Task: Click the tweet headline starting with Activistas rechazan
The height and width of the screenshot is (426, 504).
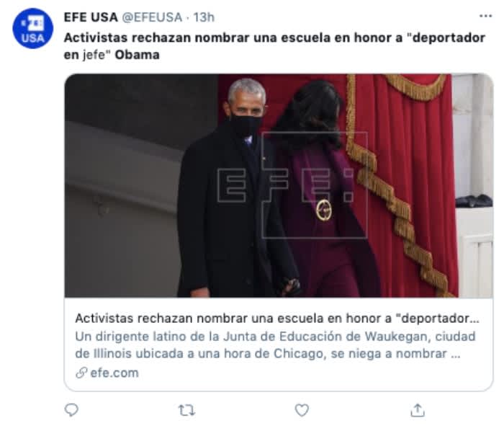Action: click(274, 46)
